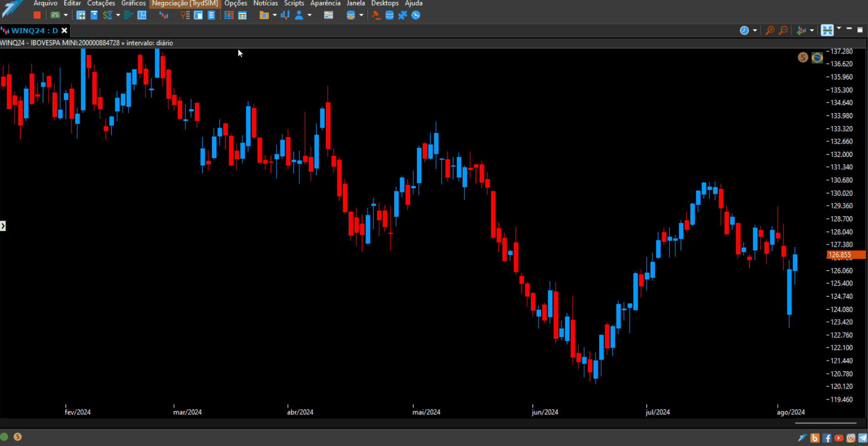
Task: Open dropdown next to dollar hourglass icon
Action: pyautogui.click(x=118, y=15)
